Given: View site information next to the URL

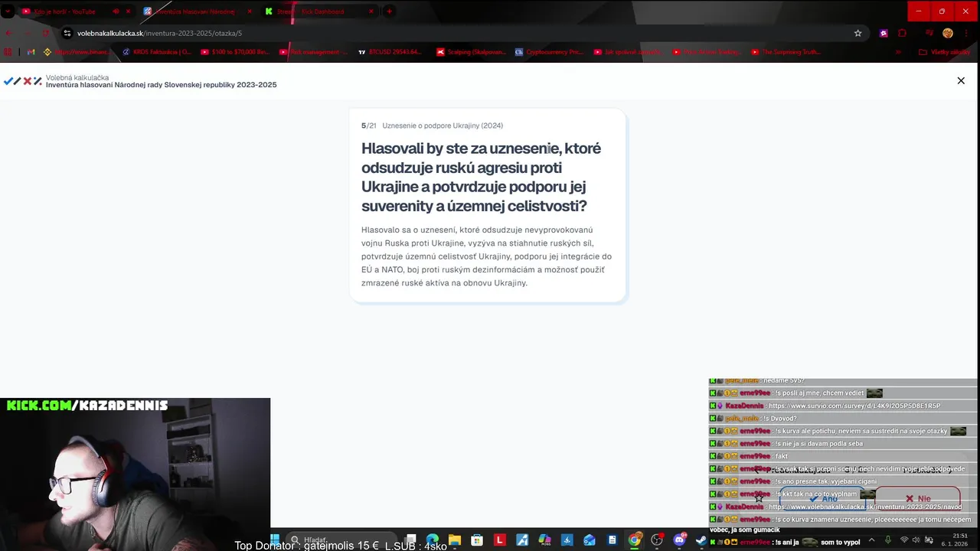Looking at the screenshot, I should (67, 33).
